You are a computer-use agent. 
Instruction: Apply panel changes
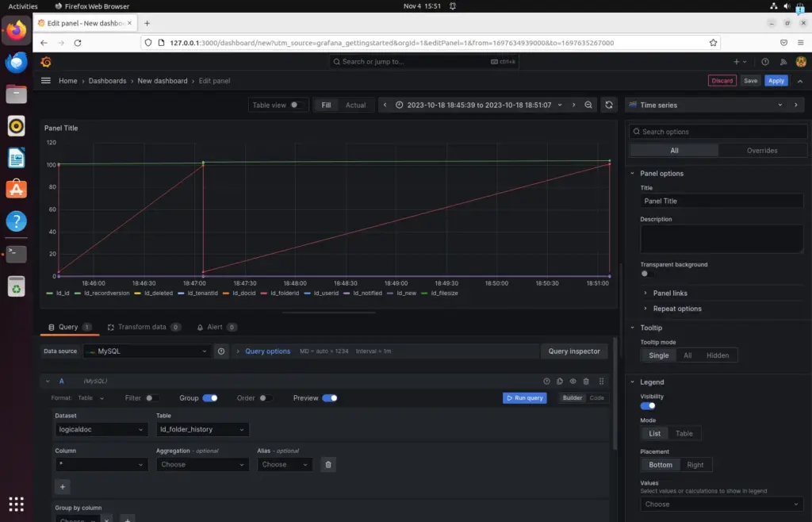[x=776, y=81]
